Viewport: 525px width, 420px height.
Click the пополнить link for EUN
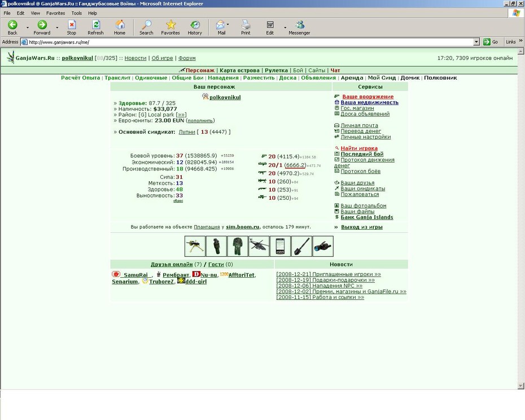coord(200,121)
